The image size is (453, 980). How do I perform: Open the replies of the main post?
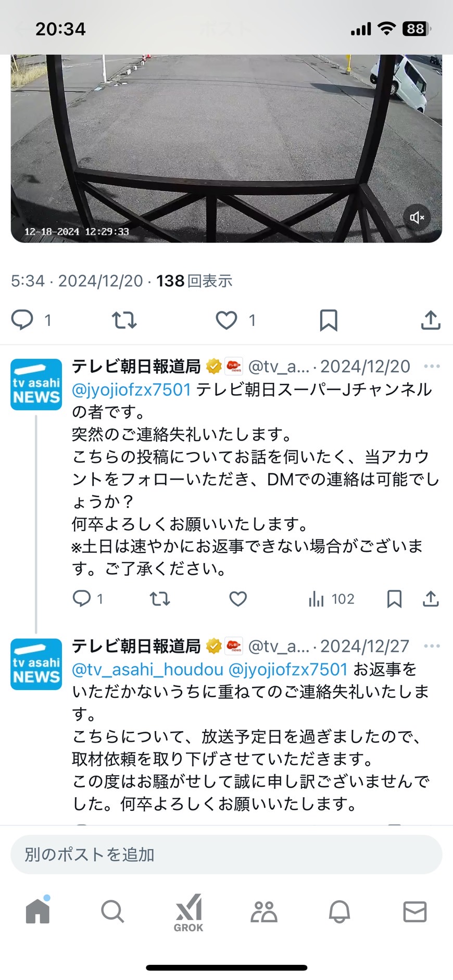[x=22, y=320]
